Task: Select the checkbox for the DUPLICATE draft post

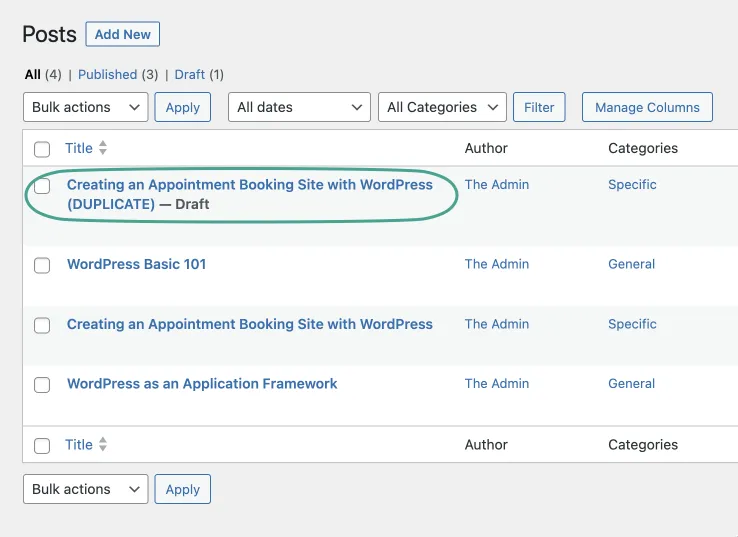Action: click(x=42, y=186)
